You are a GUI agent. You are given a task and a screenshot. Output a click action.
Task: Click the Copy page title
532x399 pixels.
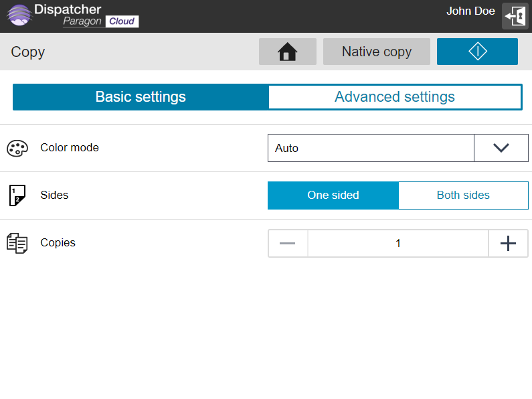(x=28, y=52)
